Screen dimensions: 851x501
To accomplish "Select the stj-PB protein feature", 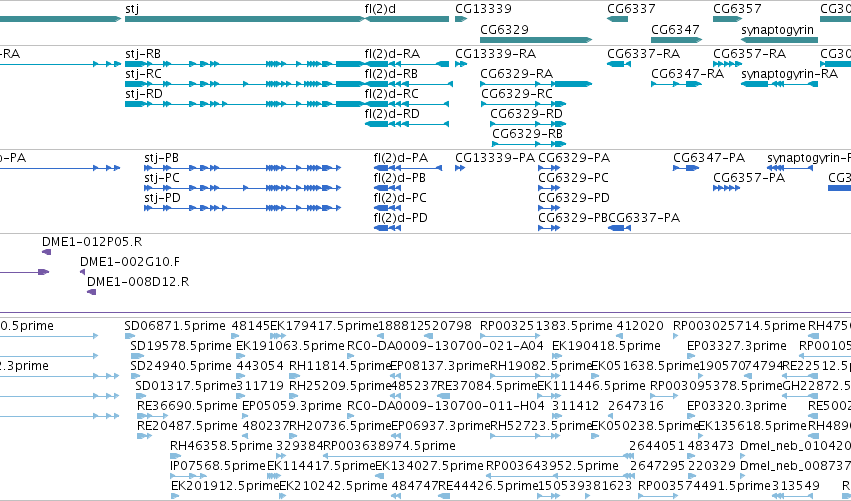I will 243,168.
